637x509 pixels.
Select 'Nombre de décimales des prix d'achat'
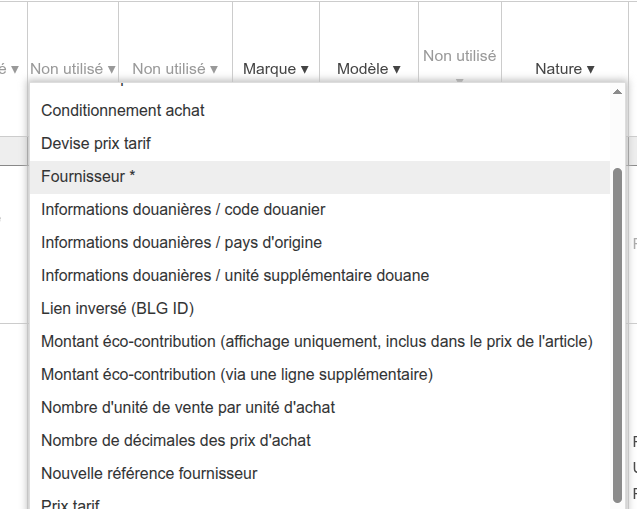tap(320, 440)
